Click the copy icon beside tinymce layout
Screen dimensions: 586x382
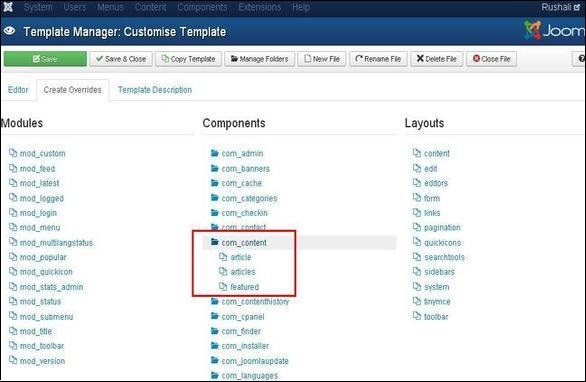pyautogui.click(x=417, y=301)
